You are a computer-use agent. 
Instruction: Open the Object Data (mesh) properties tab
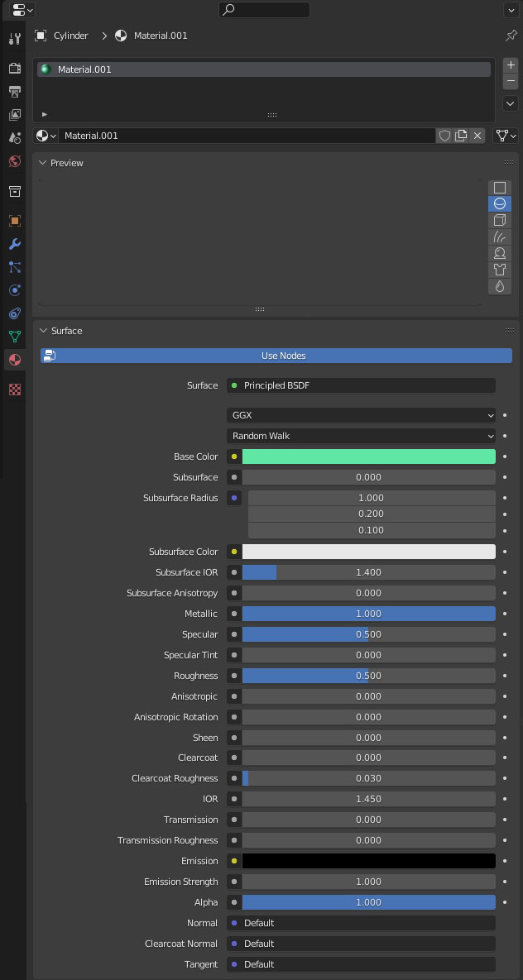click(15, 337)
